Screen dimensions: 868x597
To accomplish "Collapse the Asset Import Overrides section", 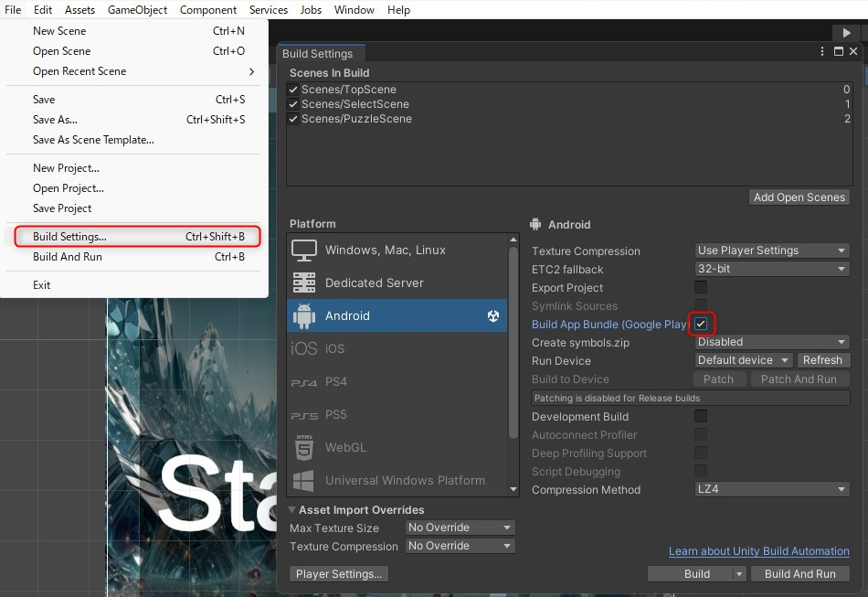I will pos(292,510).
